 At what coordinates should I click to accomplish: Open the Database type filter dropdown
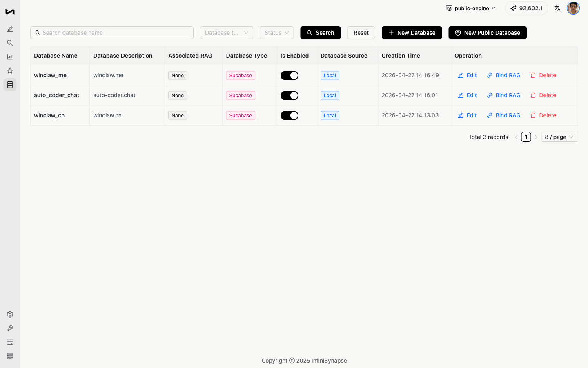pyautogui.click(x=227, y=33)
